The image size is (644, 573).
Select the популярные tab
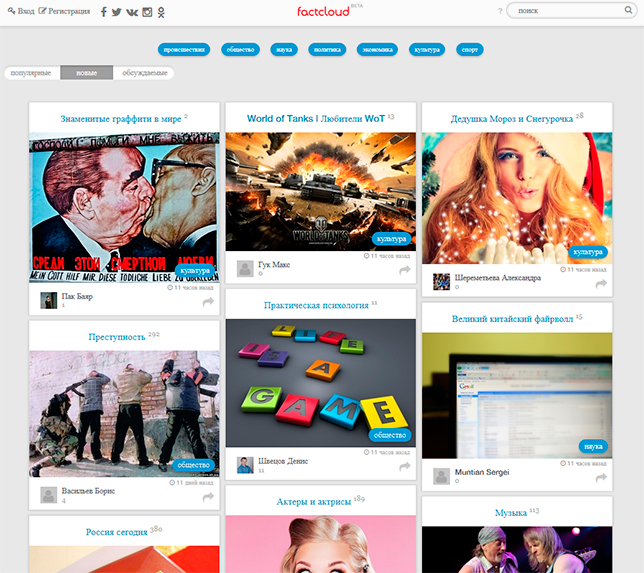point(31,73)
